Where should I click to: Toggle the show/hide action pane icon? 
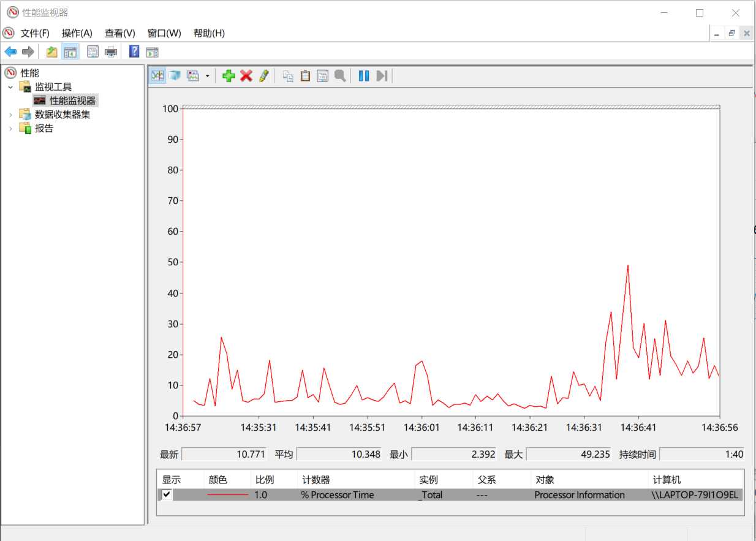click(152, 52)
